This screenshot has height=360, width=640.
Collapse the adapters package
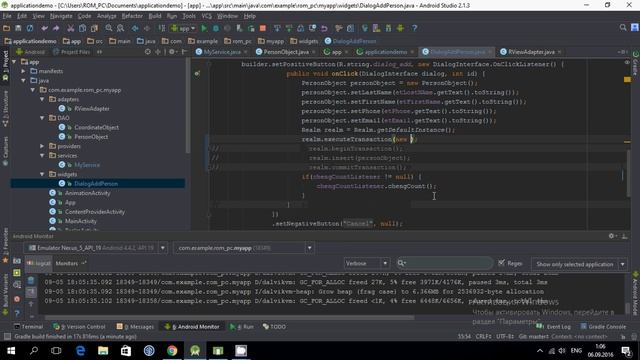click(x=42, y=99)
